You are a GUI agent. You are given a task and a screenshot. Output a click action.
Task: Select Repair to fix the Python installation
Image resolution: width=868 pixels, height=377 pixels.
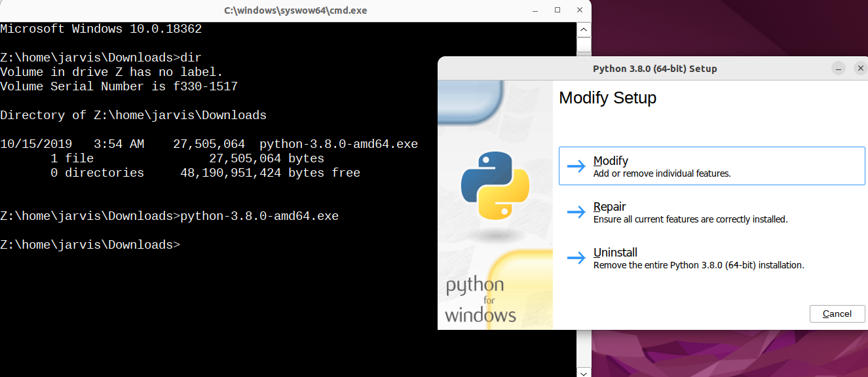click(712, 212)
